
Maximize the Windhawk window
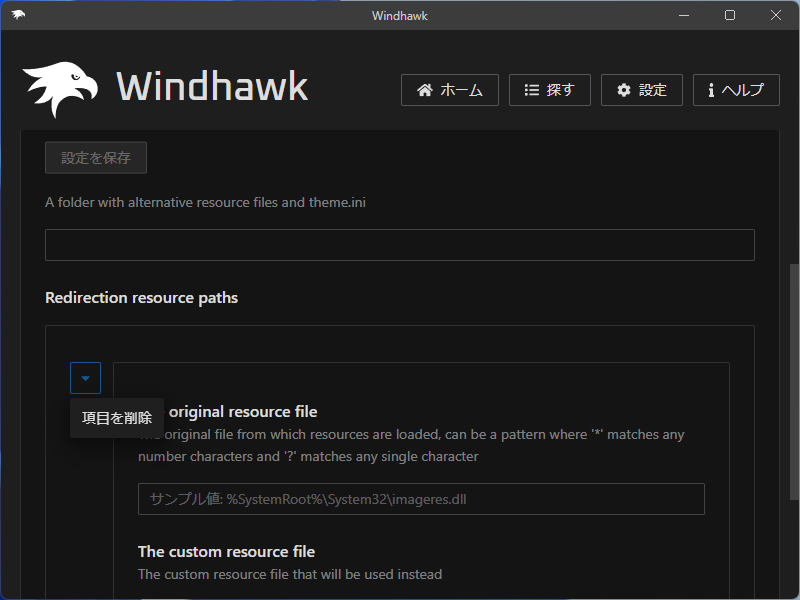[x=730, y=15]
